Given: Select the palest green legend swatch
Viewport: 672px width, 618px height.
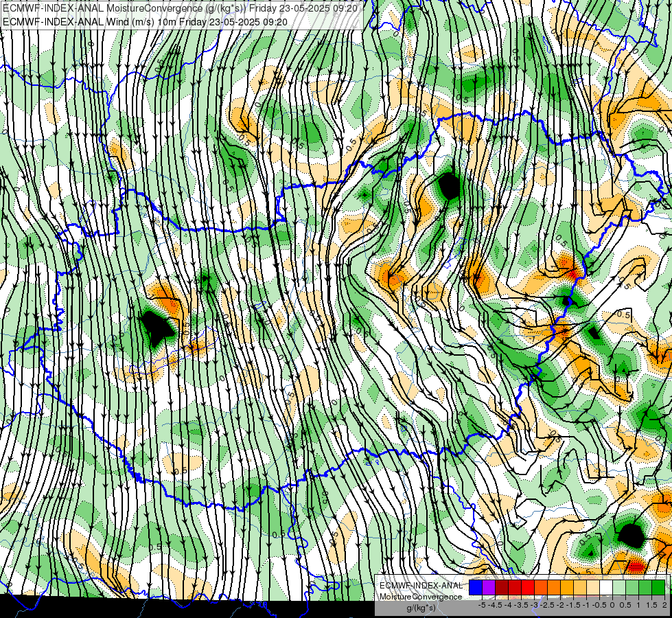Looking at the screenshot, I should [619, 588].
